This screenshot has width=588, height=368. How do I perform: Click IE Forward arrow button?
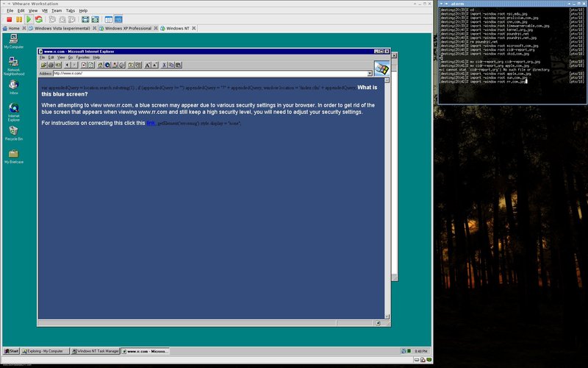(74, 65)
